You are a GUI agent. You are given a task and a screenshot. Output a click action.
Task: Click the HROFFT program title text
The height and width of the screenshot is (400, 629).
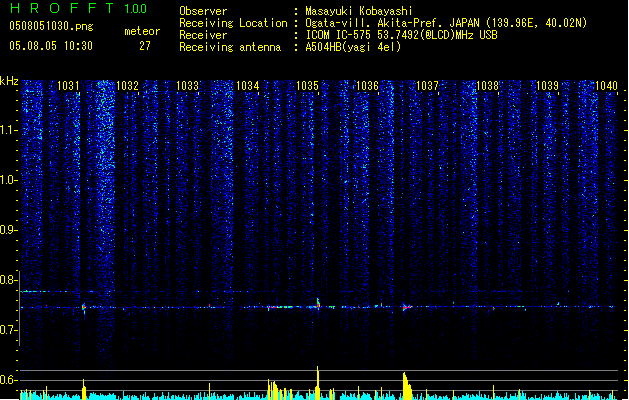pos(62,8)
